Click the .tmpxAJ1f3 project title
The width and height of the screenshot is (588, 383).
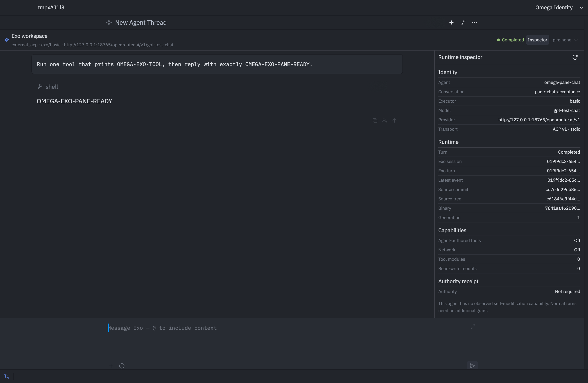tap(50, 8)
